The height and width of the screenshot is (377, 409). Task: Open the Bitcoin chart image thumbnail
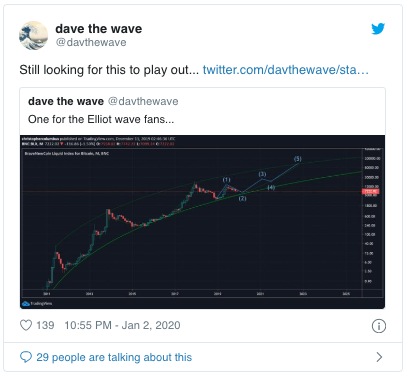tap(202, 222)
